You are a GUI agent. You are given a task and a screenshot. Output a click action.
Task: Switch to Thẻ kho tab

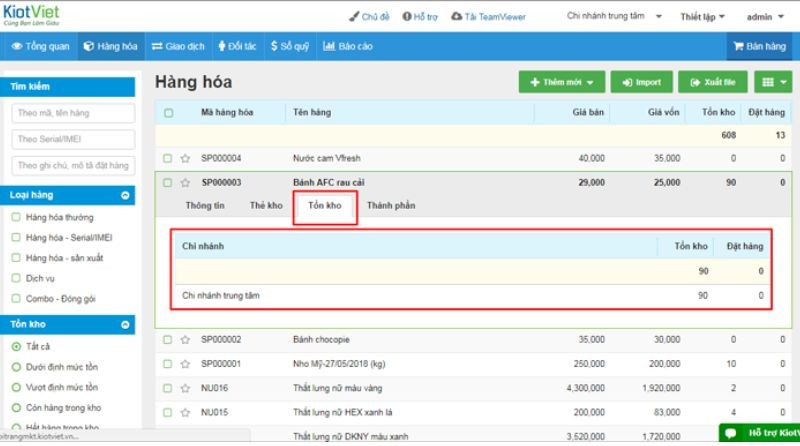[x=266, y=205]
